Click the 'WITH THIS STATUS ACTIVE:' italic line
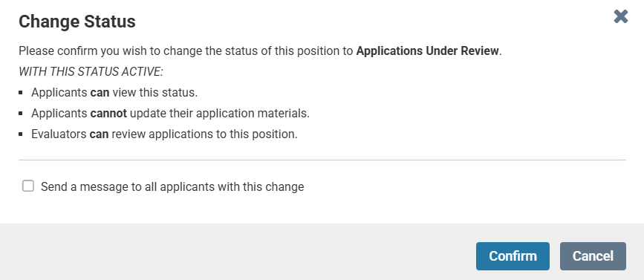 tap(91, 72)
